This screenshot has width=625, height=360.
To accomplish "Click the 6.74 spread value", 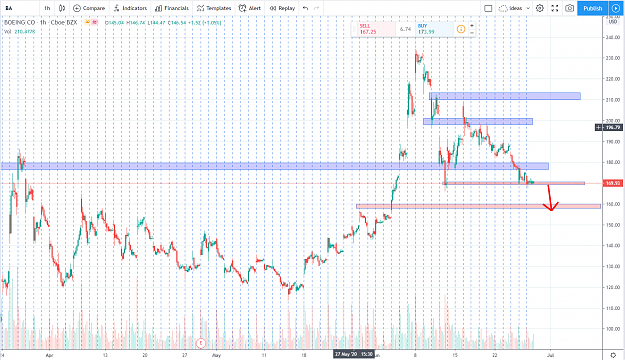I will (x=405, y=29).
